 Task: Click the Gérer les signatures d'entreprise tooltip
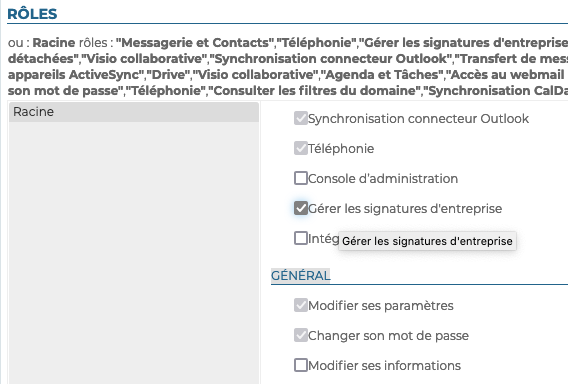point(427,241)
